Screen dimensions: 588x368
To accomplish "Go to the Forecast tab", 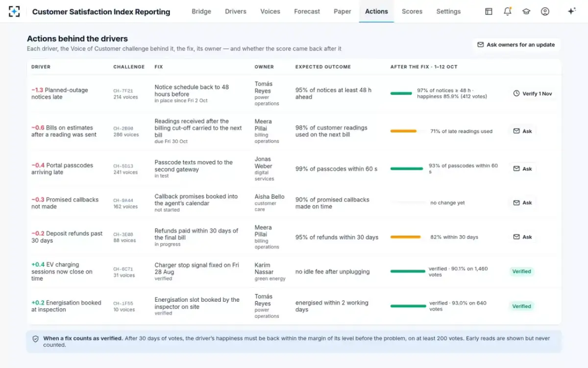I will click(307, 11).
